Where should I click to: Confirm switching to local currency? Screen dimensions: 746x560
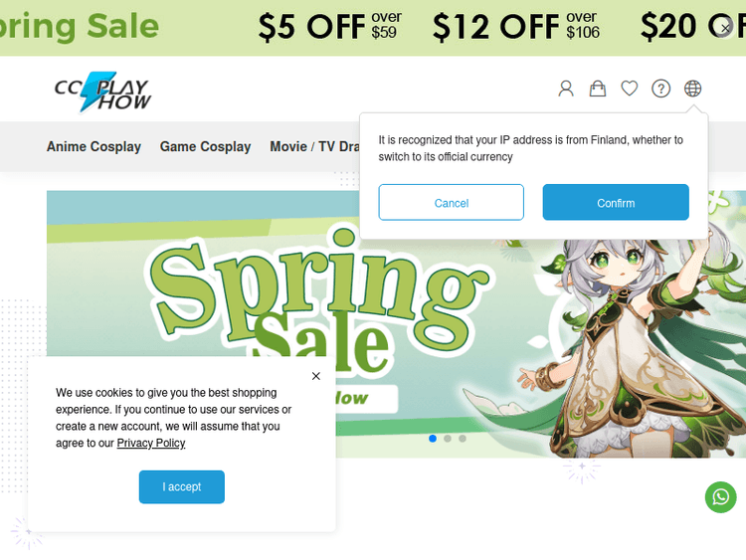tap(616, 202)
